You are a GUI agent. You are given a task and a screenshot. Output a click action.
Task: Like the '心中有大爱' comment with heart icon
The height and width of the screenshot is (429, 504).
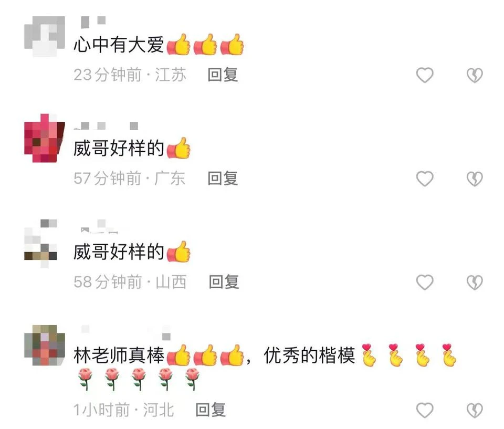(425, 75)
